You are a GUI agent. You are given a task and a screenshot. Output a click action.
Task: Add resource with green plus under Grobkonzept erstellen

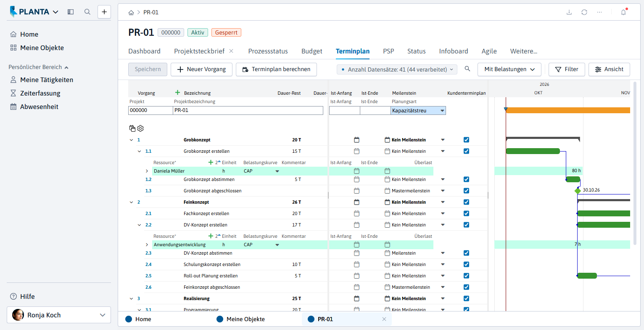(211, 162)
